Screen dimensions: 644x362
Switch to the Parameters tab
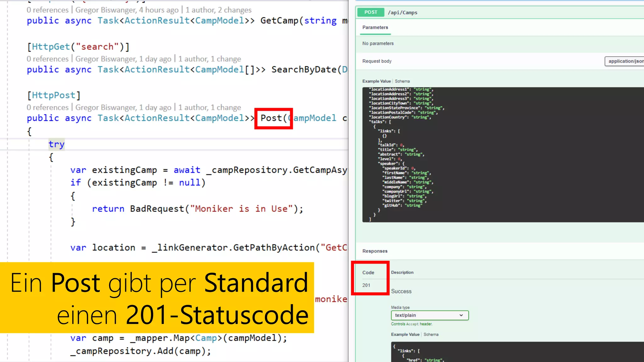click(x=375, y=28)
